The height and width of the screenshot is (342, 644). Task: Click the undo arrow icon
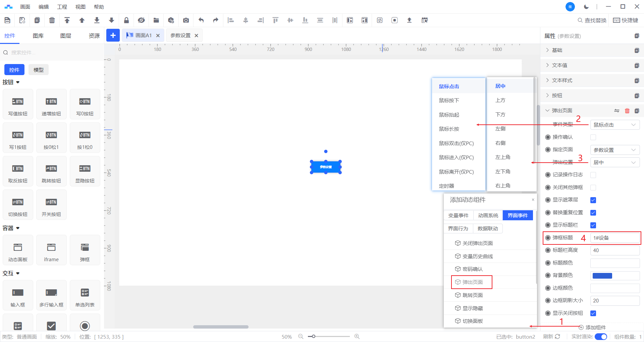pos(201,20)
